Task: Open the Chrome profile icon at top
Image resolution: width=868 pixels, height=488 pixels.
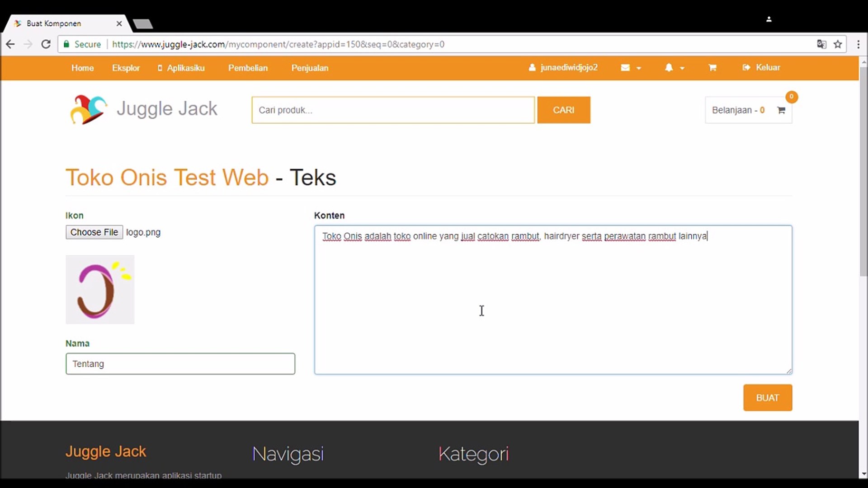Action: [769, 19]
